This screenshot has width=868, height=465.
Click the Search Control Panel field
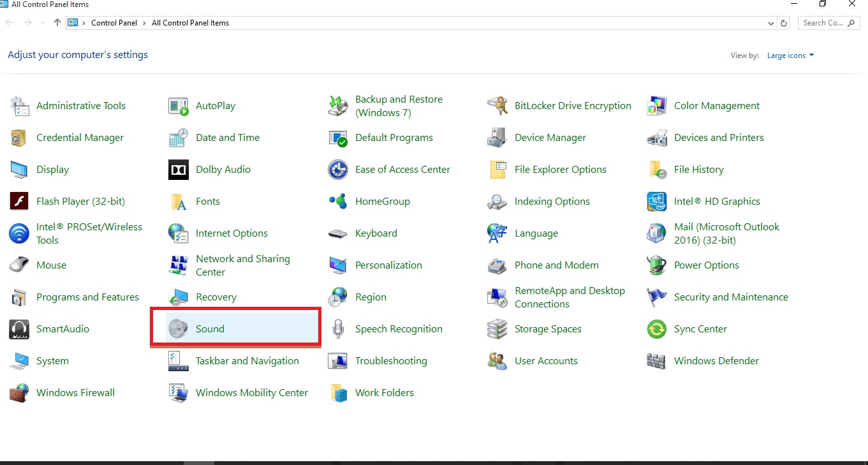(828, 23)
